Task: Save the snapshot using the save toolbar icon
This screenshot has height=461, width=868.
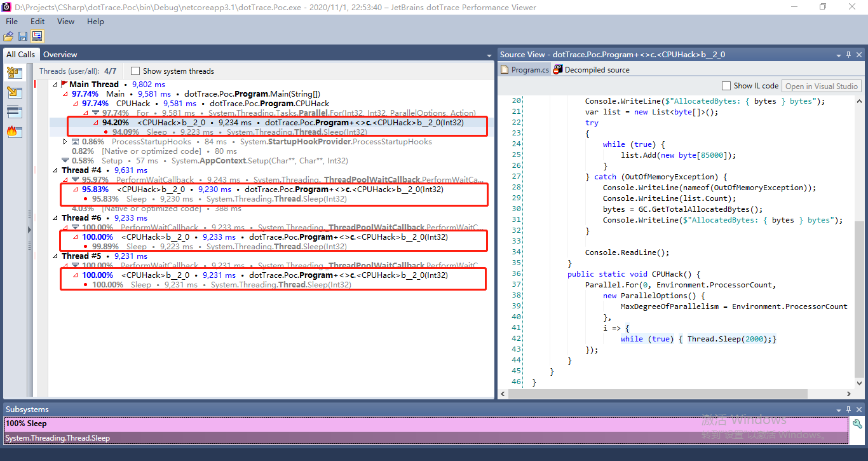Action: pyautogui.click(x=23, y=36)
